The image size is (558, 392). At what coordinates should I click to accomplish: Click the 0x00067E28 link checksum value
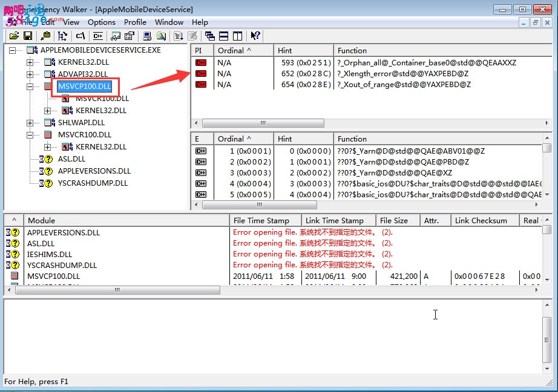pos(479,276)
